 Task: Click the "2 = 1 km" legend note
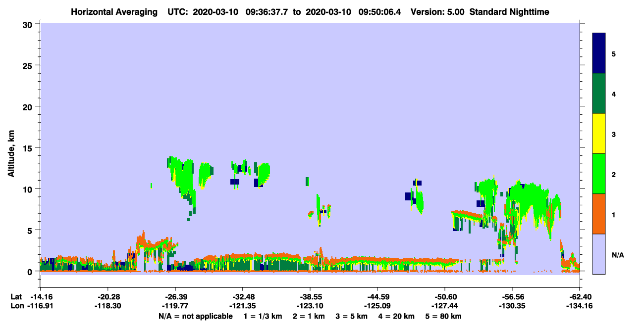[x=309, y=316]
